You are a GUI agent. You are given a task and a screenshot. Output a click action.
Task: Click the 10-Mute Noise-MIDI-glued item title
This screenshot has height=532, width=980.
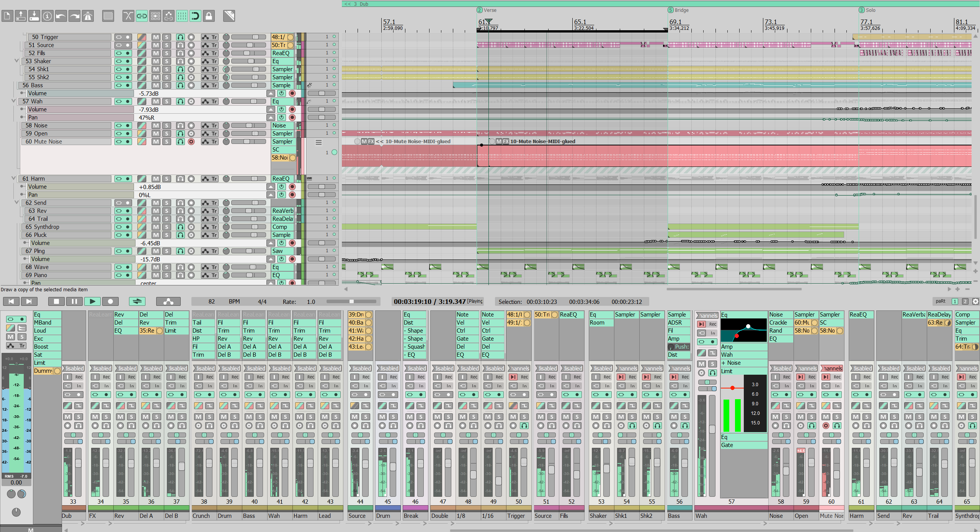point(542,141)
